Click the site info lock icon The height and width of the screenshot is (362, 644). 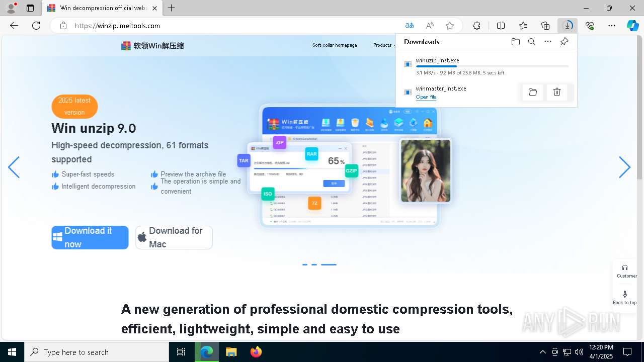tap(63, 26)
